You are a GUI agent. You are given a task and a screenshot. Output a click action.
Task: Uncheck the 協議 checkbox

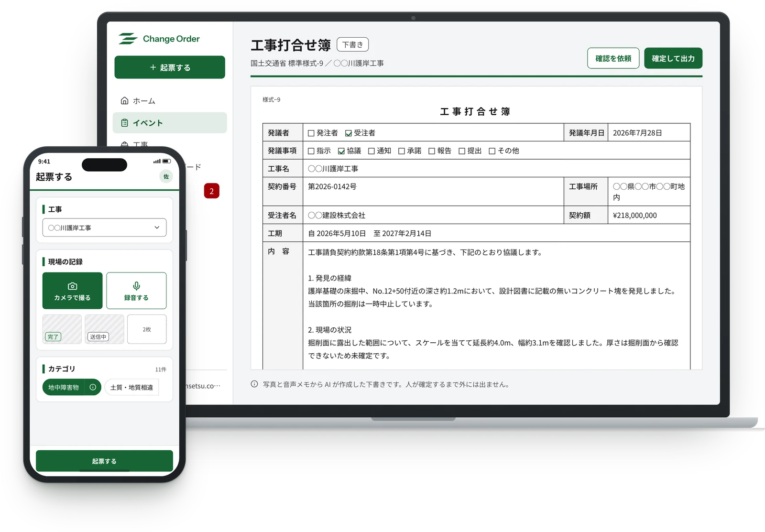point(341,151)
